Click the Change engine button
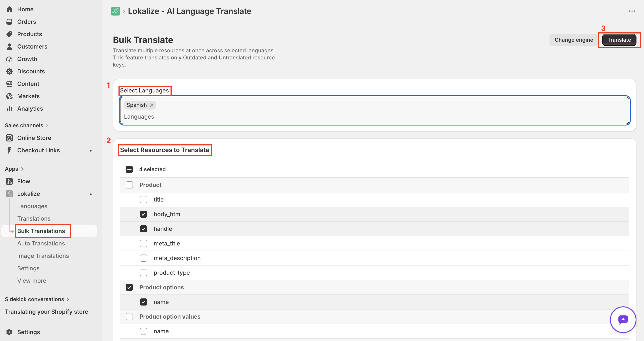The width and height of the screenshot is (644, 341). (x=574, y=40)
